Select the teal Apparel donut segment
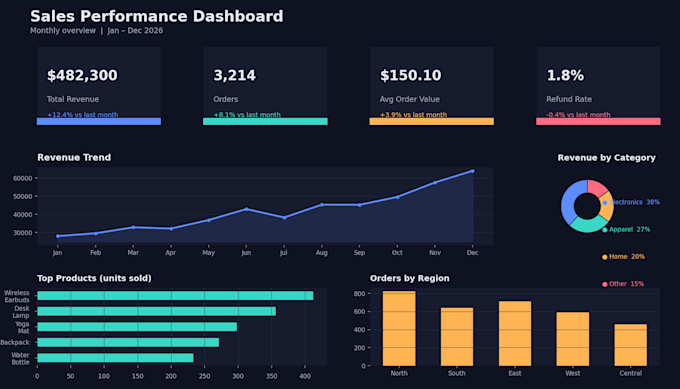 click(588, 225)
